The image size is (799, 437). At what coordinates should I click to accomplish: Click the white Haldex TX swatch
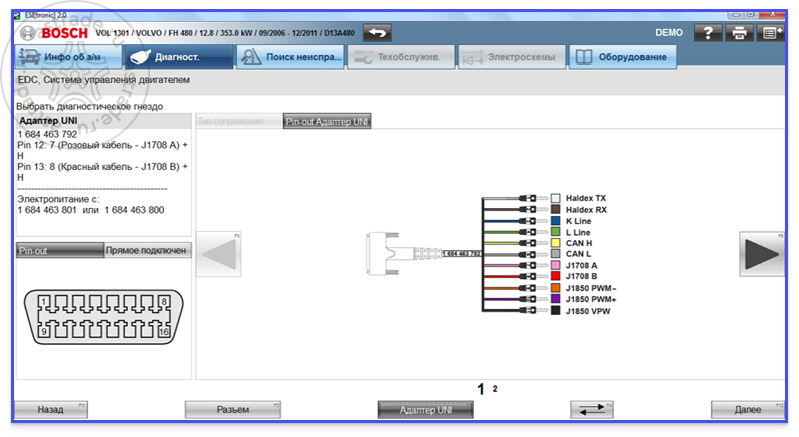(555, 198)
